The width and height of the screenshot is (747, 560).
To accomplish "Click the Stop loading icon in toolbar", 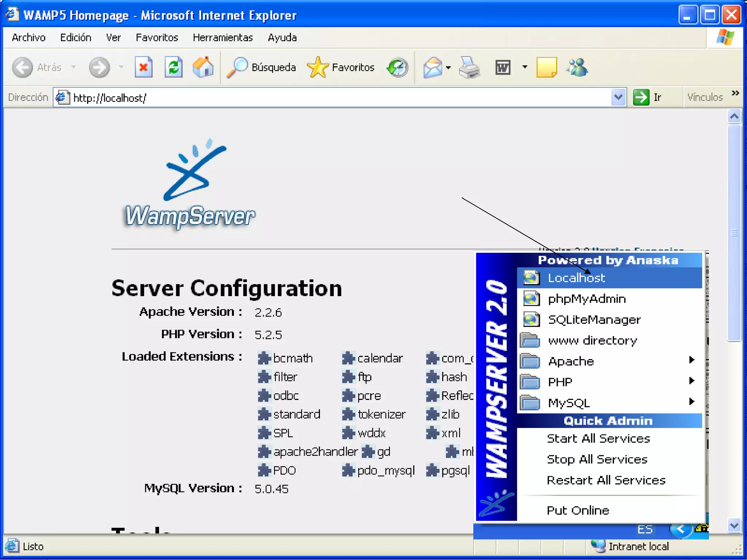I will [143, 67].
